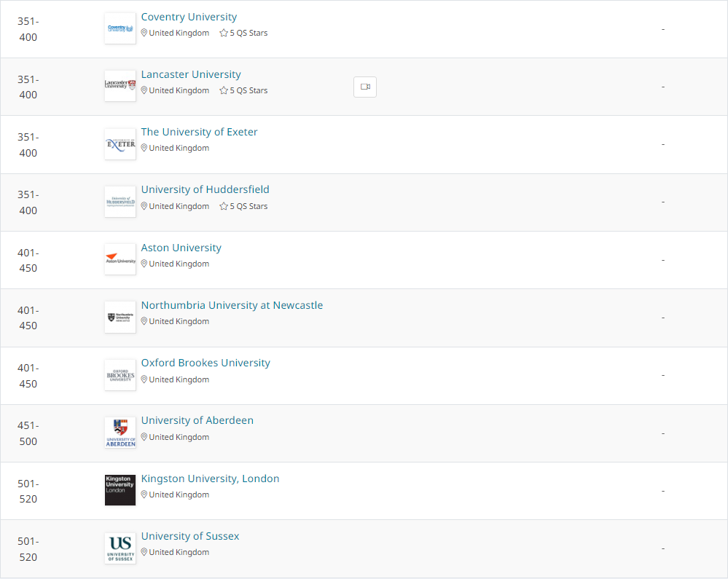Open University of Sussex link
Viewport: 728px width, 579px height.
(190, 536)
